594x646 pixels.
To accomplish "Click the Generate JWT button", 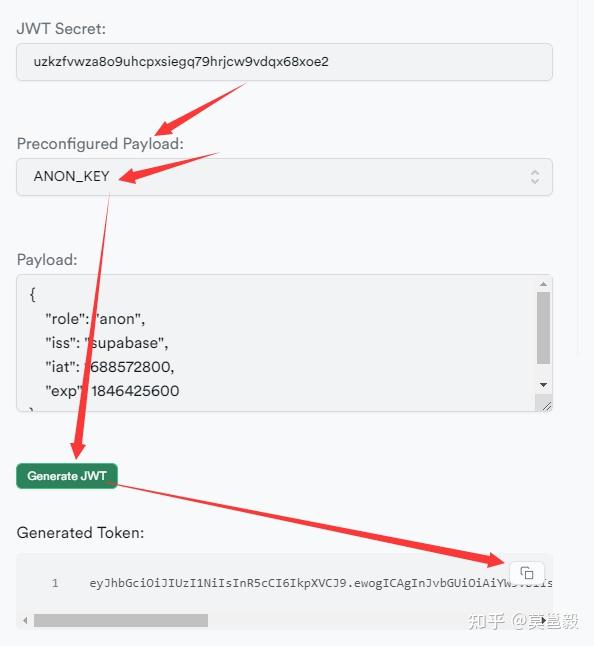I will (x=67, y=476).
